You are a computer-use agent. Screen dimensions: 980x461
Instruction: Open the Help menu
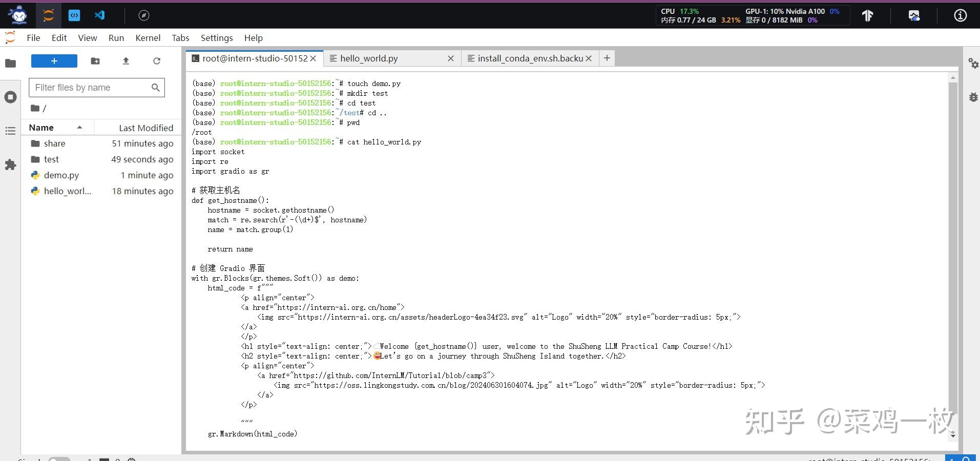click(254, 38)
